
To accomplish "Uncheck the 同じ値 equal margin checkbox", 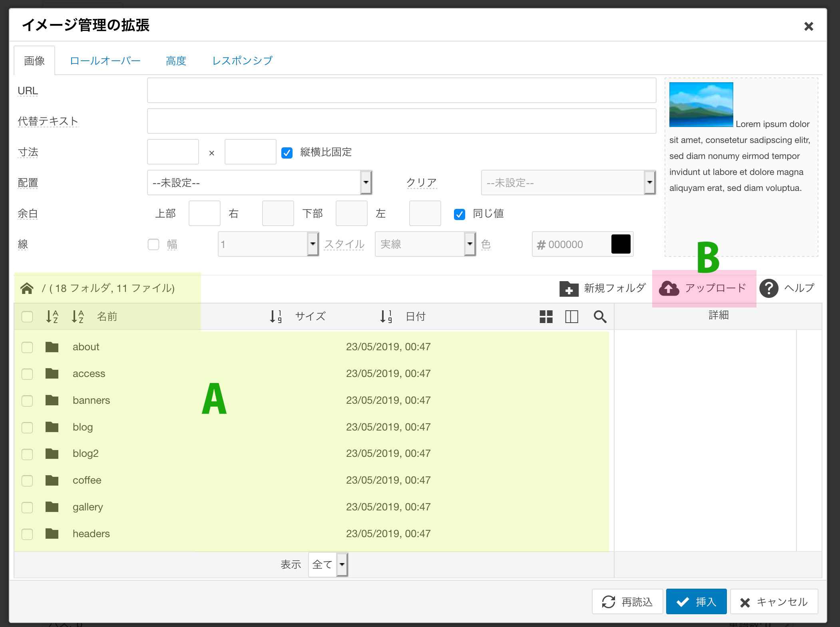I will [x=460, y=214].
